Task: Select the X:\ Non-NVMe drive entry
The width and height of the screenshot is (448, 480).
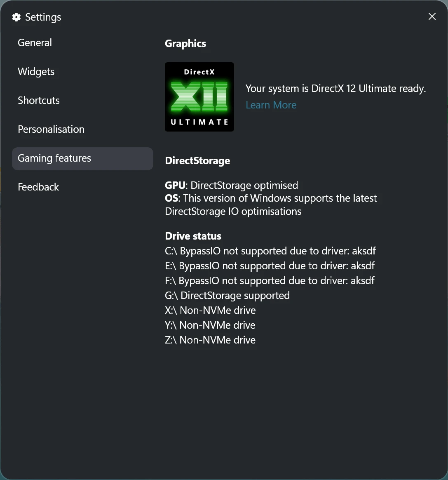Action: [x=210, y=310]
